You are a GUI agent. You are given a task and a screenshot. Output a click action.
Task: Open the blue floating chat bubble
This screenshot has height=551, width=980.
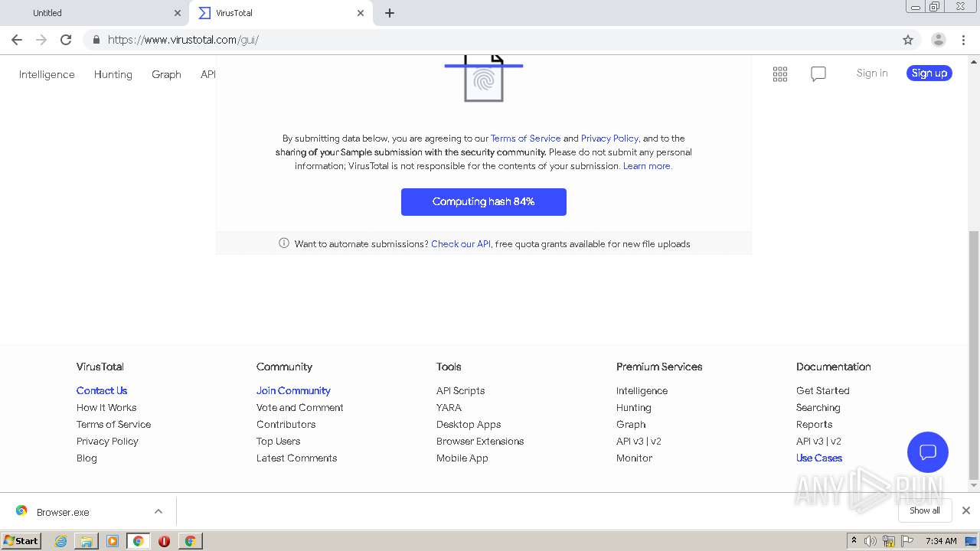pos(928,452)
